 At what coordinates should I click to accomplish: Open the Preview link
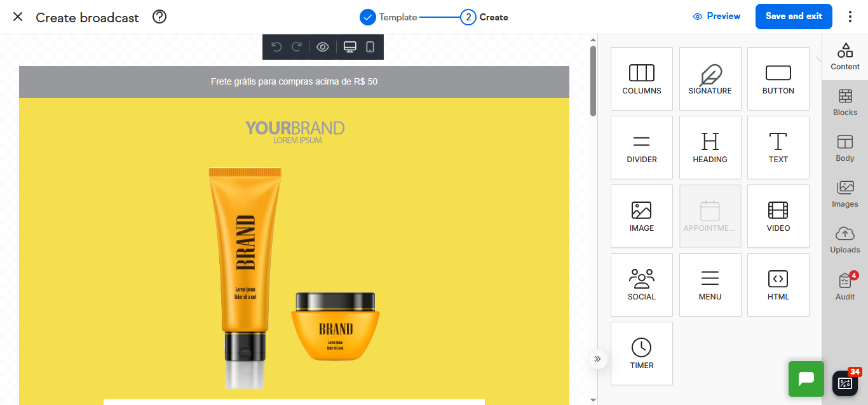point(717,16)
